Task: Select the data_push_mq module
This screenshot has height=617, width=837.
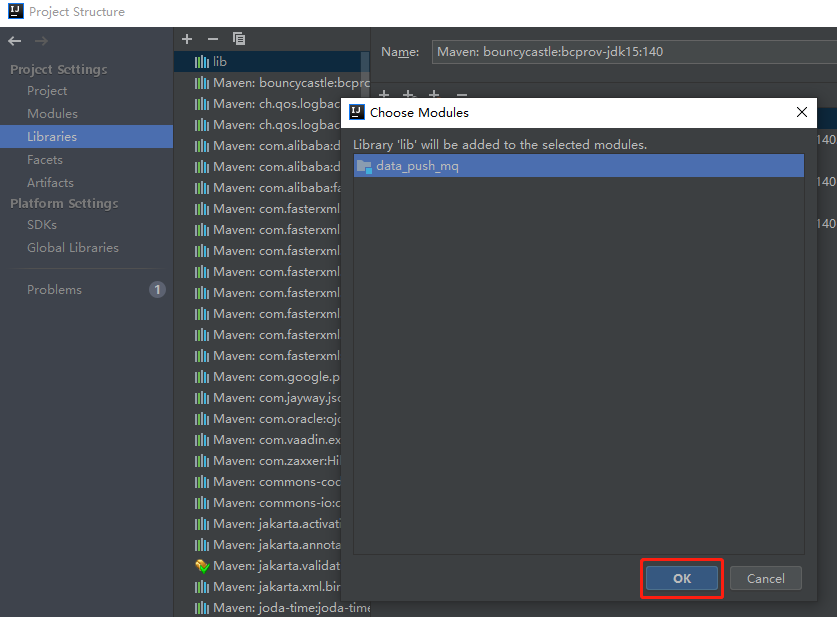Action: tap(579, 165)
